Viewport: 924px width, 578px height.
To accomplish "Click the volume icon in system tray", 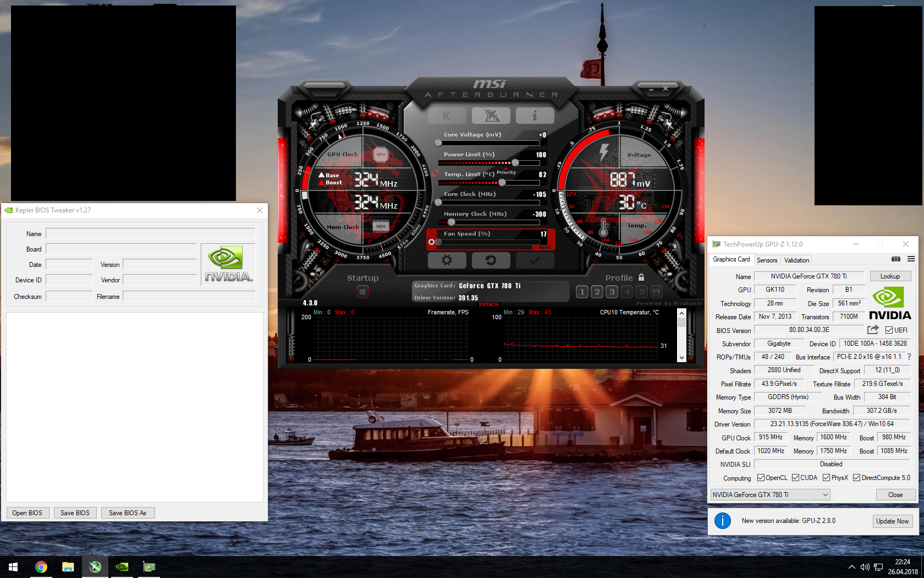I will (865, 567).
